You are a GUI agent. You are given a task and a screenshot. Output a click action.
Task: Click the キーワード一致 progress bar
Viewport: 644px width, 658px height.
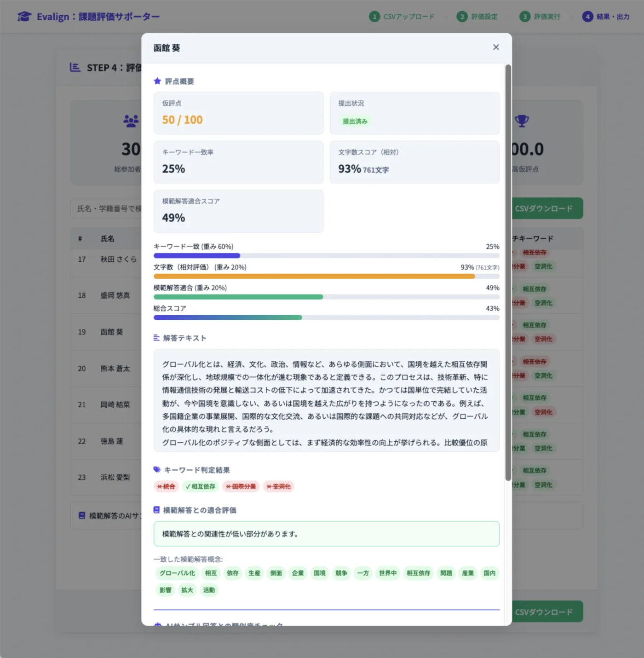pos(326,256)
